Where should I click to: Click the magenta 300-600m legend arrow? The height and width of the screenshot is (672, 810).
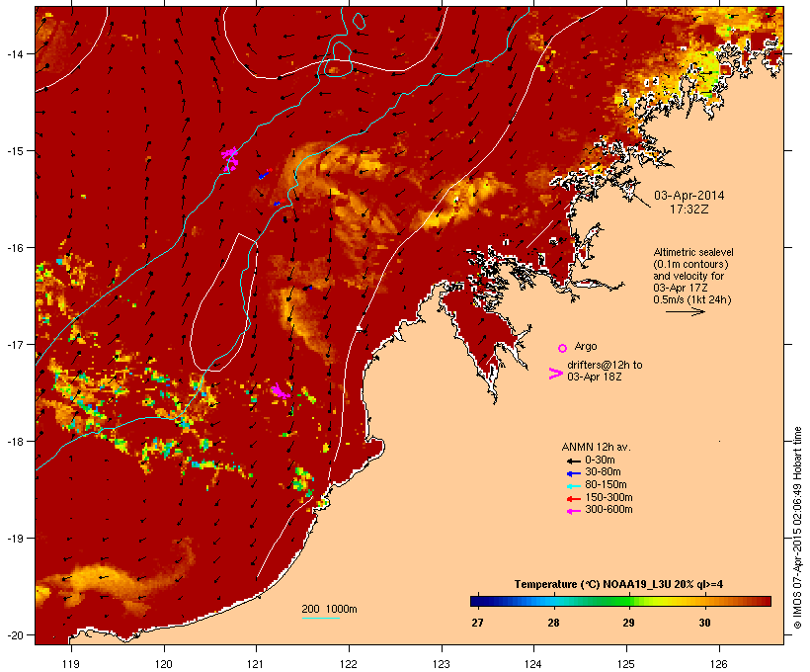pyautogui.click(x=573, y=511)
